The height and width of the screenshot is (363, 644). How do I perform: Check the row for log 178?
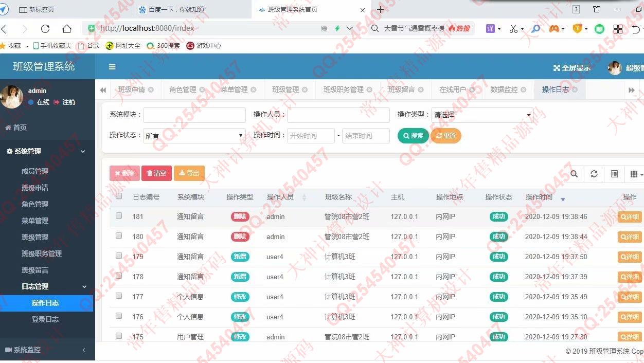pyautogui.click(x=119, y=276)
